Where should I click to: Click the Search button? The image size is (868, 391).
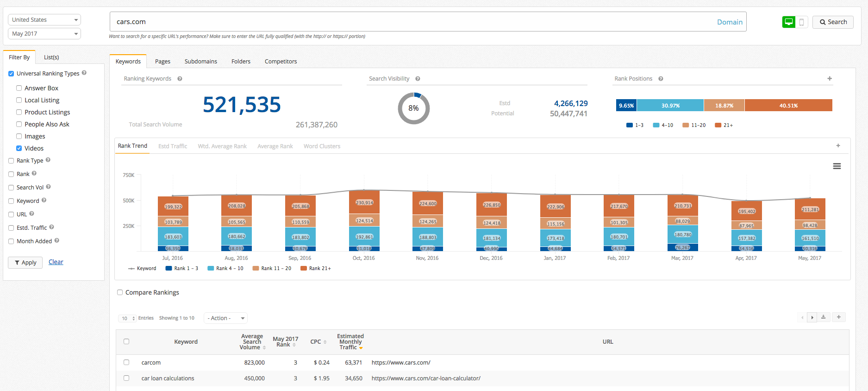point(833,22)
